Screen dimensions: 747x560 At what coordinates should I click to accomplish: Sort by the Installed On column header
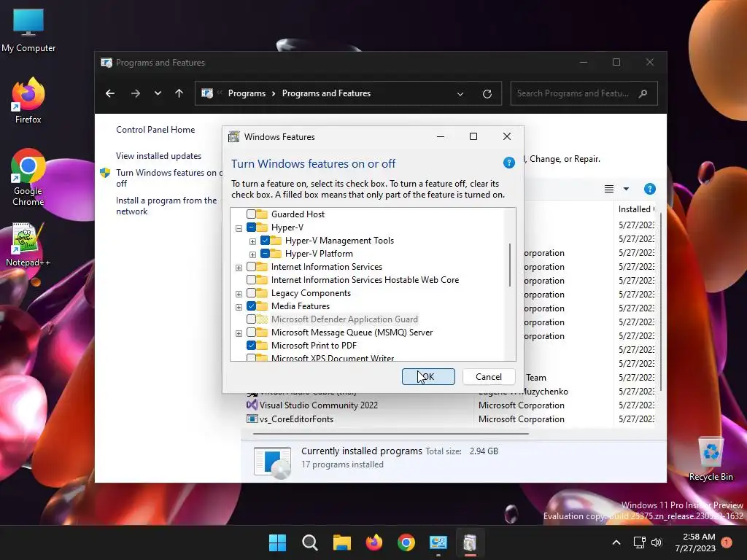click(636, 209)
